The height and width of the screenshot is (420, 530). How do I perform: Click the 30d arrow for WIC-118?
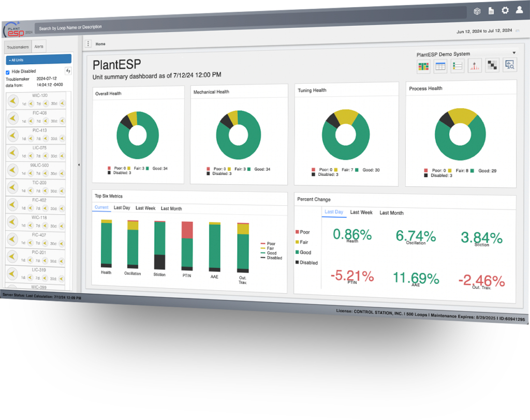coord(62,226)
